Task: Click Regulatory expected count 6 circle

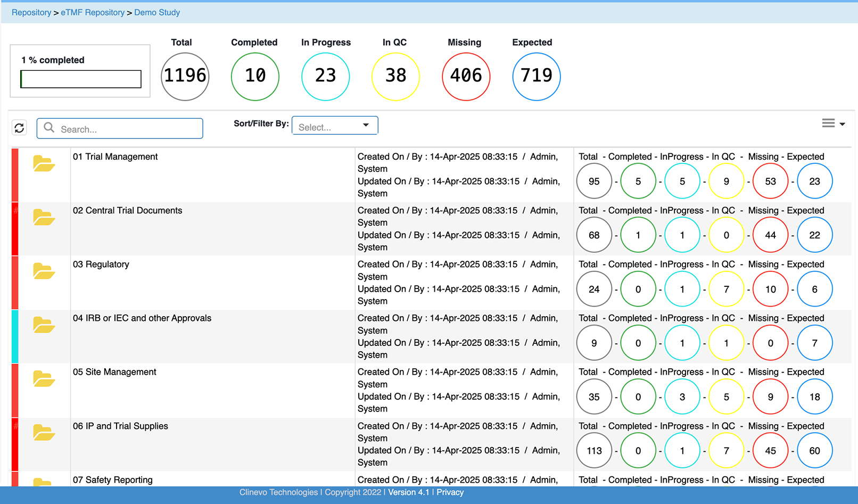Action: (x=815, y=289)
